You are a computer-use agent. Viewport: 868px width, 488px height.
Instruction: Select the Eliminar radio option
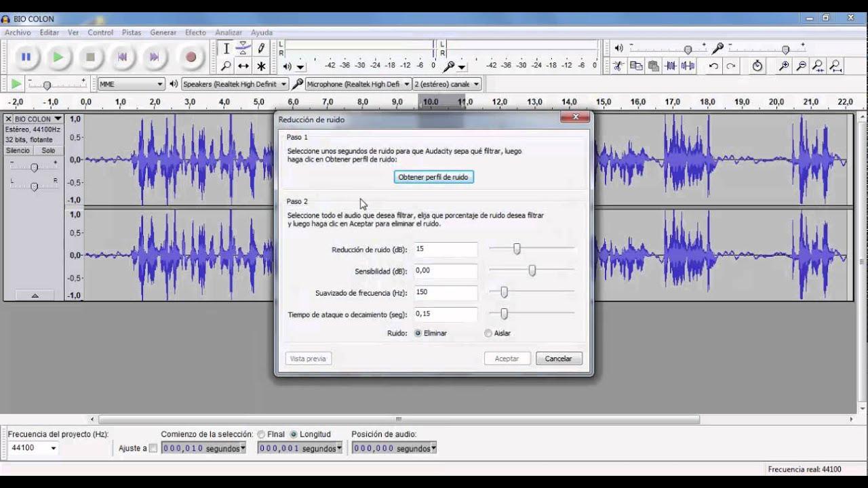coord(418,333)
